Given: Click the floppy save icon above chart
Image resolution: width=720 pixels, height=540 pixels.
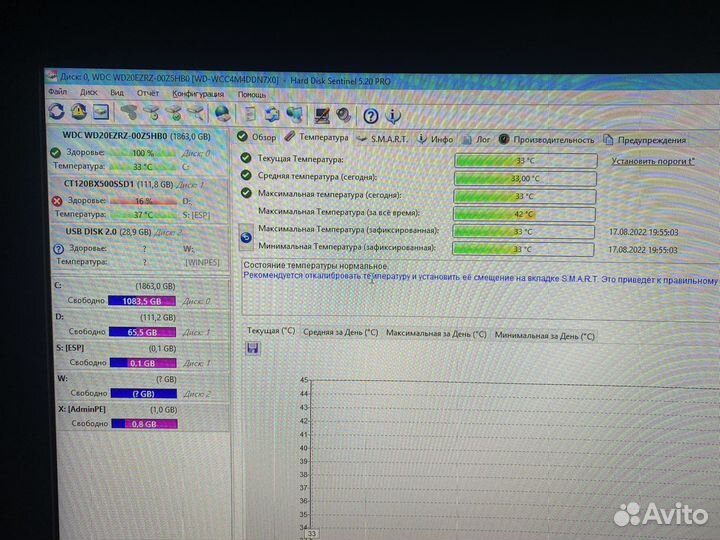Looking at the screenshot, I should (253, 348).
